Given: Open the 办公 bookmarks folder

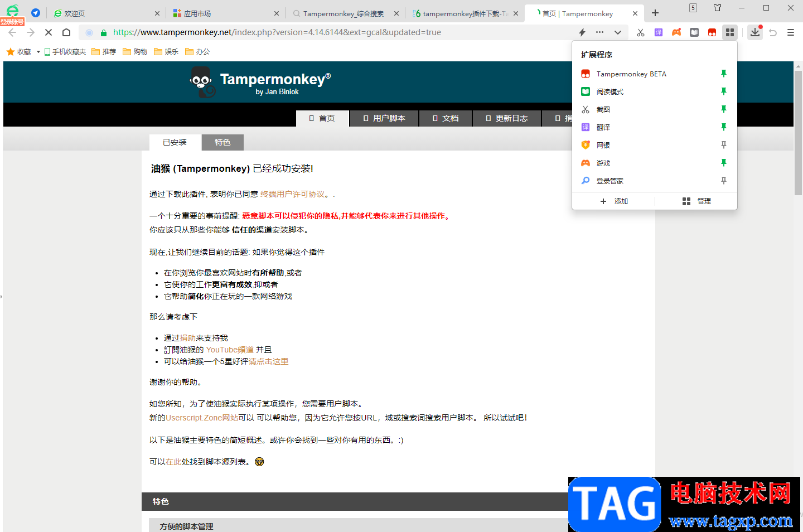Looking at the screenshot, I should (197, 52).
